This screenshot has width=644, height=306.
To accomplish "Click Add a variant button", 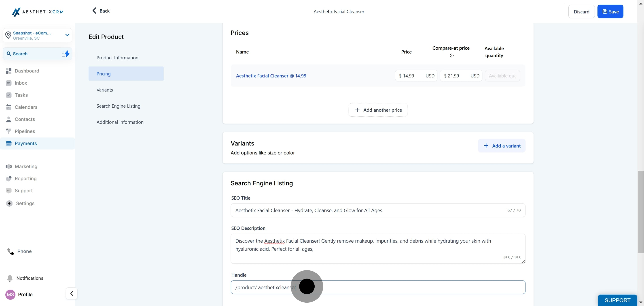I will [502, 146].
